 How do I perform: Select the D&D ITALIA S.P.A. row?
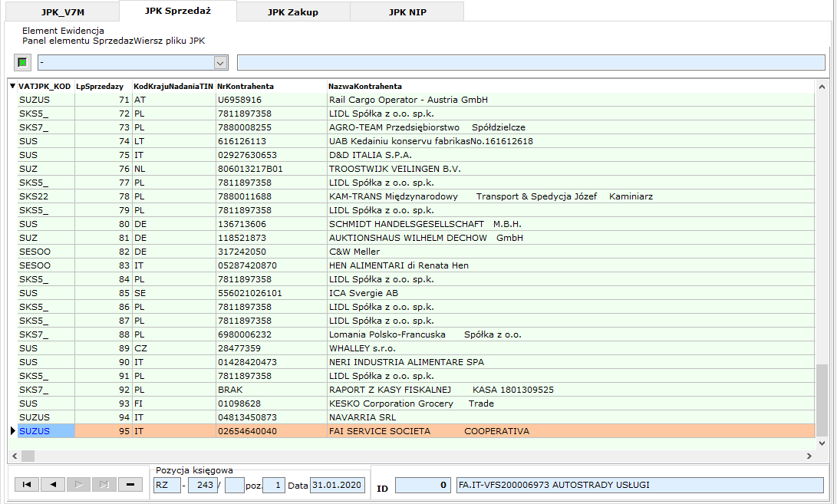pos(417,156)
